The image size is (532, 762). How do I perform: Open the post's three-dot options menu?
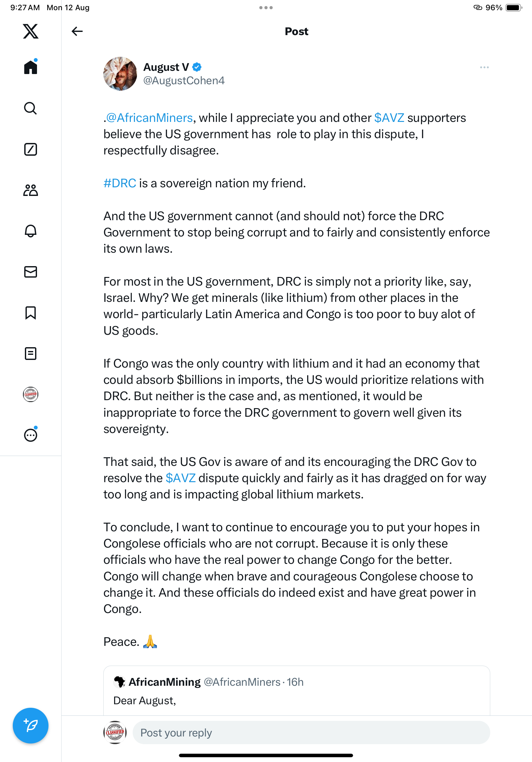tap(484, 67)
